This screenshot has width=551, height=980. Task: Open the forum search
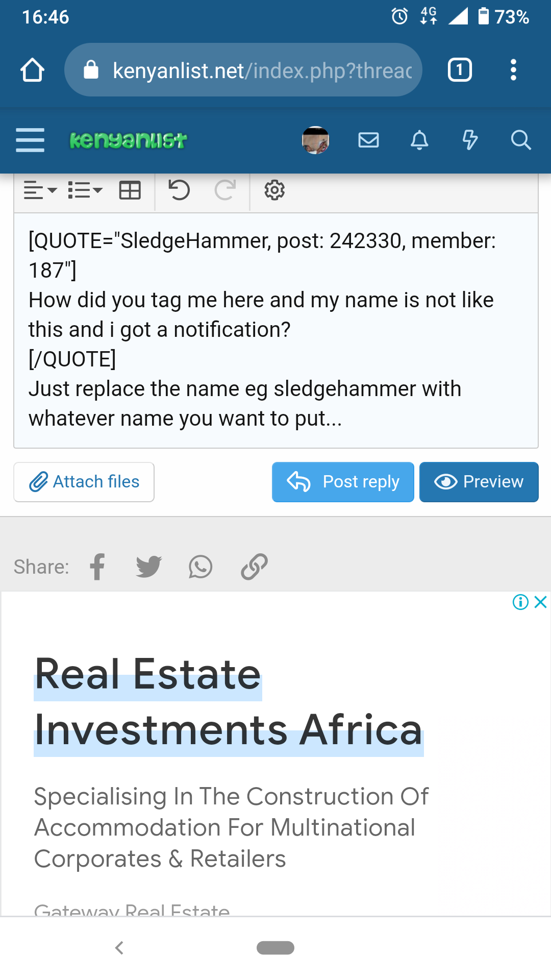click(520, 140)
